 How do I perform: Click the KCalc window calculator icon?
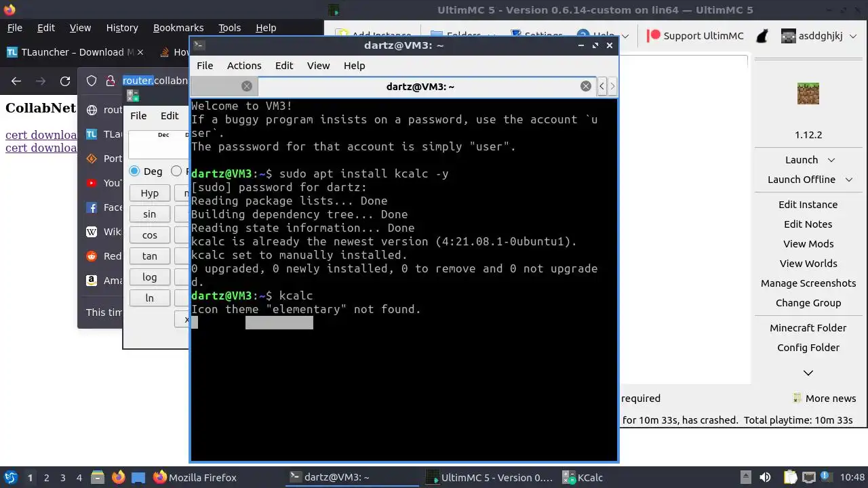133,96
